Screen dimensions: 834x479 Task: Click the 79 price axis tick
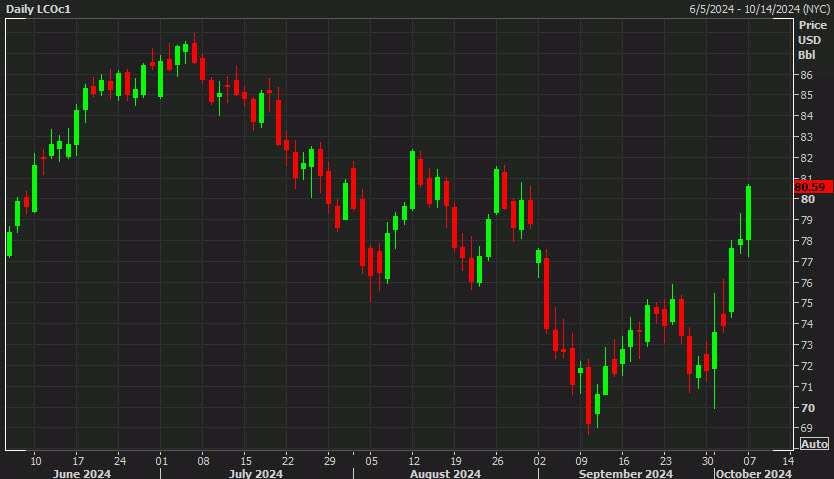tap(806, 220)
